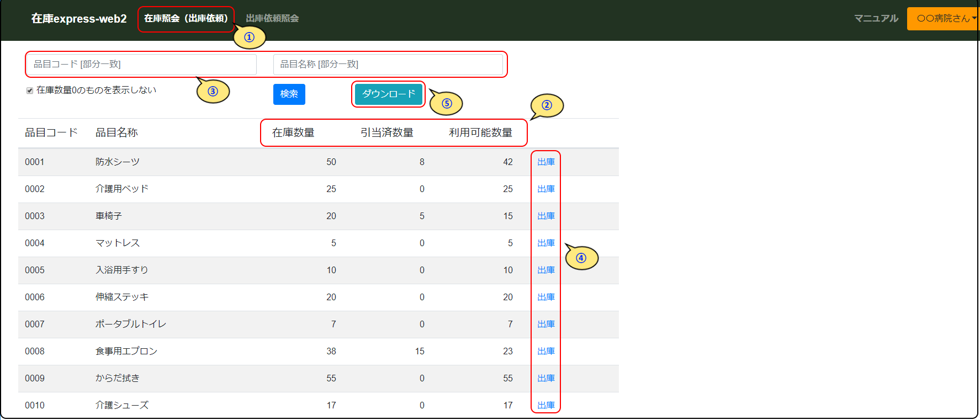Click 出庫 link for 防水シーツ

(x=545, y=162)
